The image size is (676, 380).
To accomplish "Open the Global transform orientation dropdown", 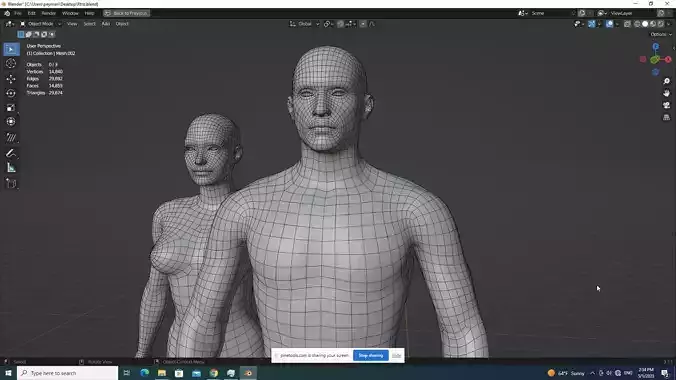I will point(304,24).
